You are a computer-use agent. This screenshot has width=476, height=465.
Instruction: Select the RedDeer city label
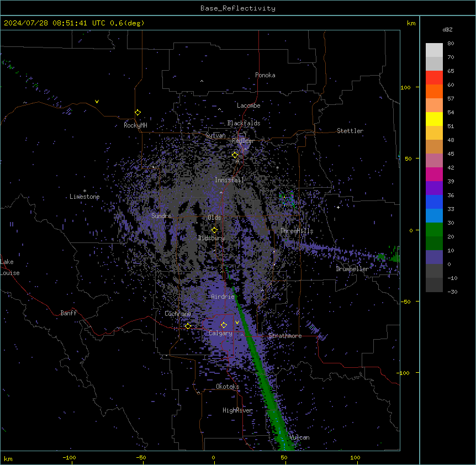[x=243, y=141]
